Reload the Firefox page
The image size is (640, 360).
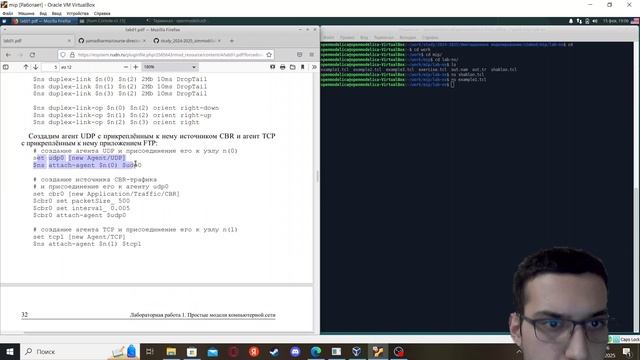coord(32,55)
